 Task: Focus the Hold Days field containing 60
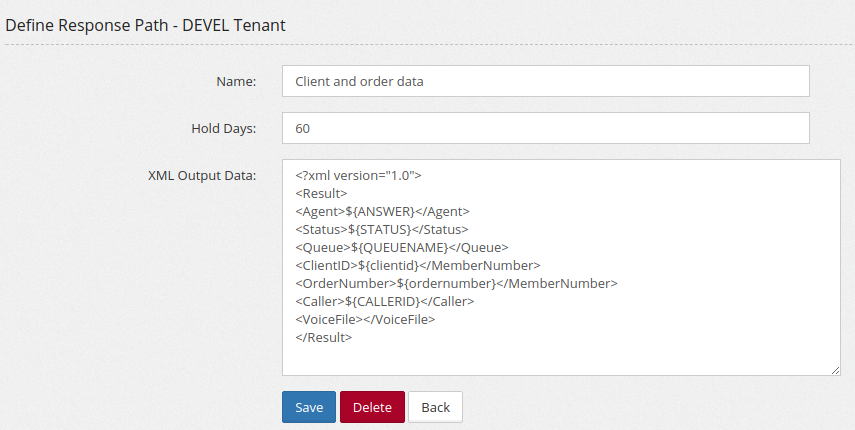[545, 128]
